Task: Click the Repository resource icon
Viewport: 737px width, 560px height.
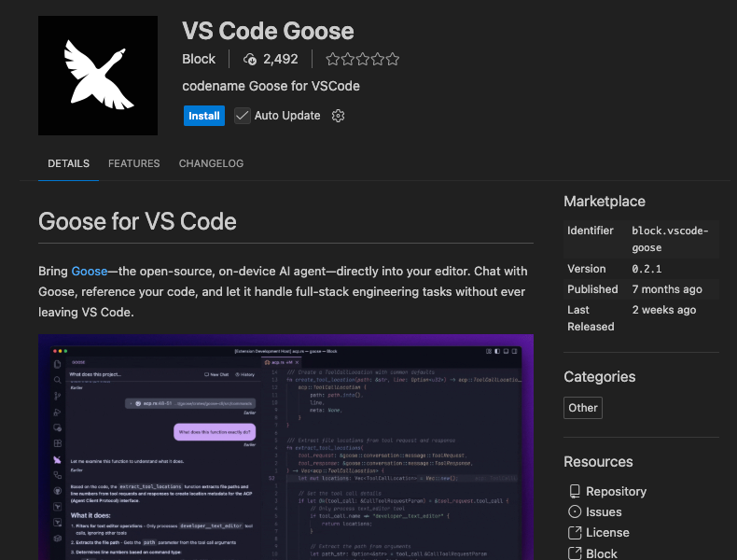Action: pos(575,491)
